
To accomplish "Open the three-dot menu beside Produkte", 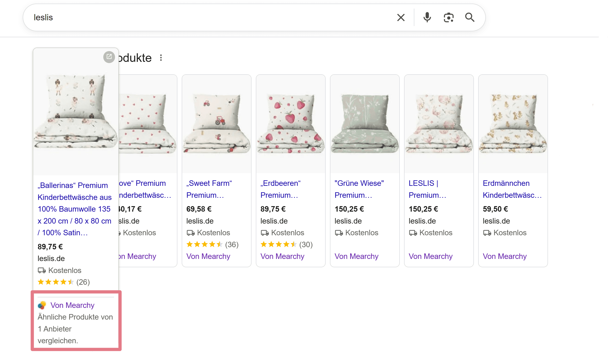I will 161,58.
